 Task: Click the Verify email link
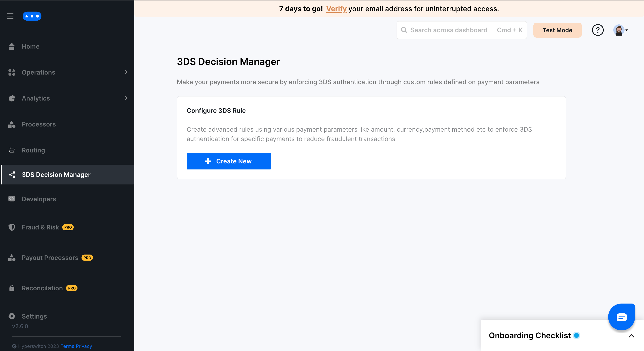pos(336,9)
